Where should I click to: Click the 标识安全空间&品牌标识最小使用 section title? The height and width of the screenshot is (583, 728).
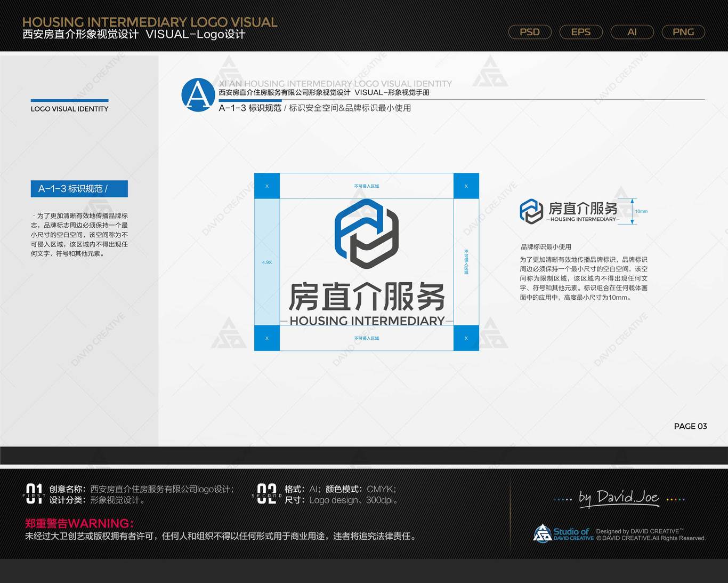(x=350, y=108)
